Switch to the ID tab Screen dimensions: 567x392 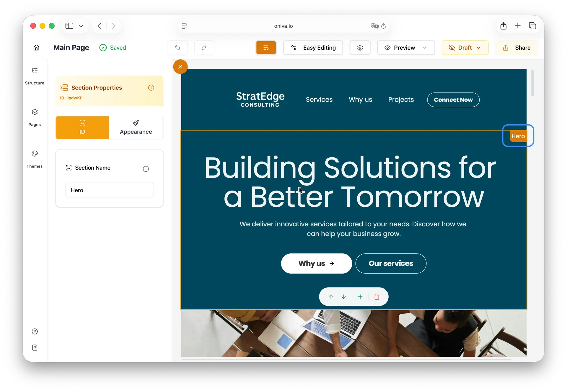82,128
